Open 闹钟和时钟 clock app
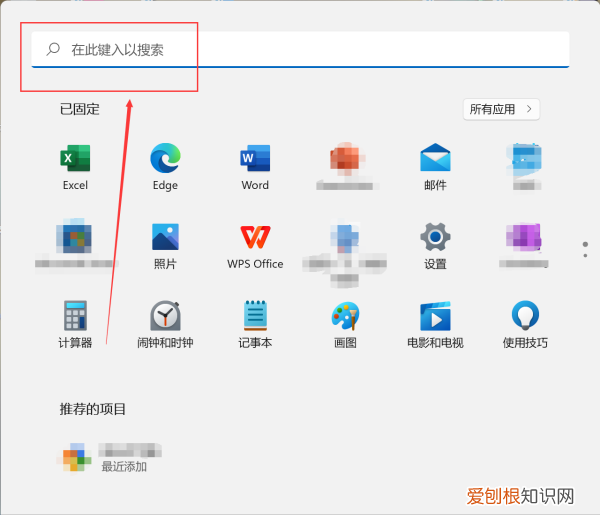The width and height of the screenshot is (600, 515). coord(165,324)
